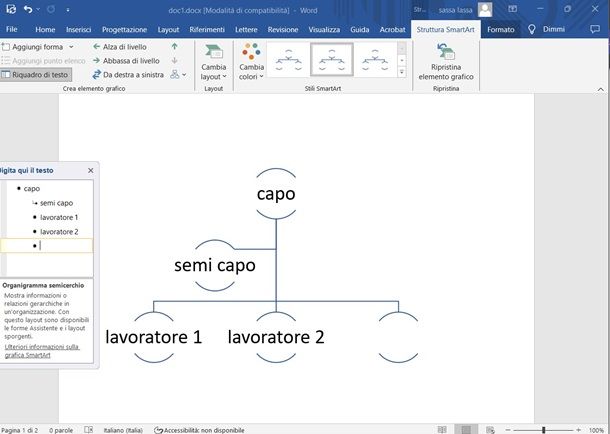Viewport: 610px width, 434px height.
Task: Open the organization chart layout dropdown
Action: click(x=179, y=75)
